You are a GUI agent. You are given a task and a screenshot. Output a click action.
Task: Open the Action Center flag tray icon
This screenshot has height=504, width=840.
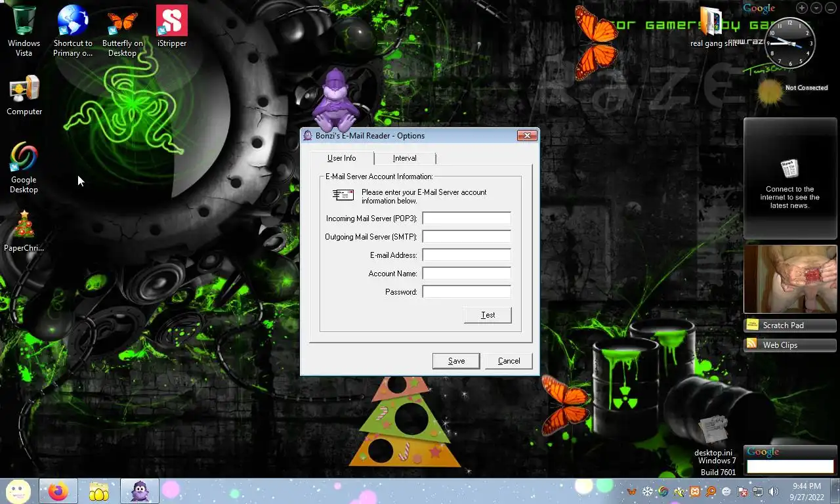742,492
